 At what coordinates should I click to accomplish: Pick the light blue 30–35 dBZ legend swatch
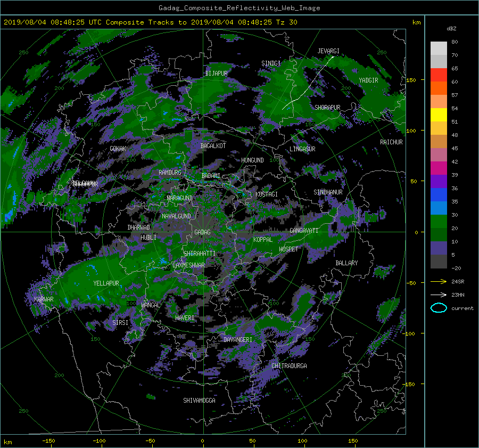(x=439, y=208)
